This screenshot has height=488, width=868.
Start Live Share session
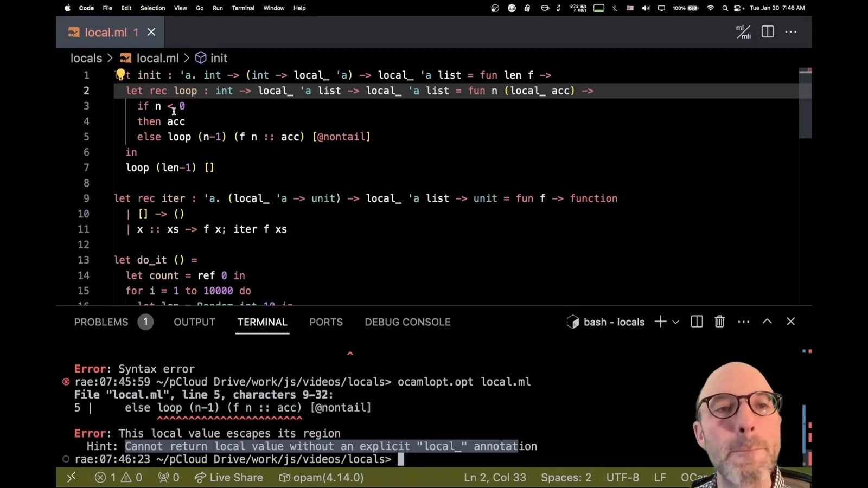[228, 478]
